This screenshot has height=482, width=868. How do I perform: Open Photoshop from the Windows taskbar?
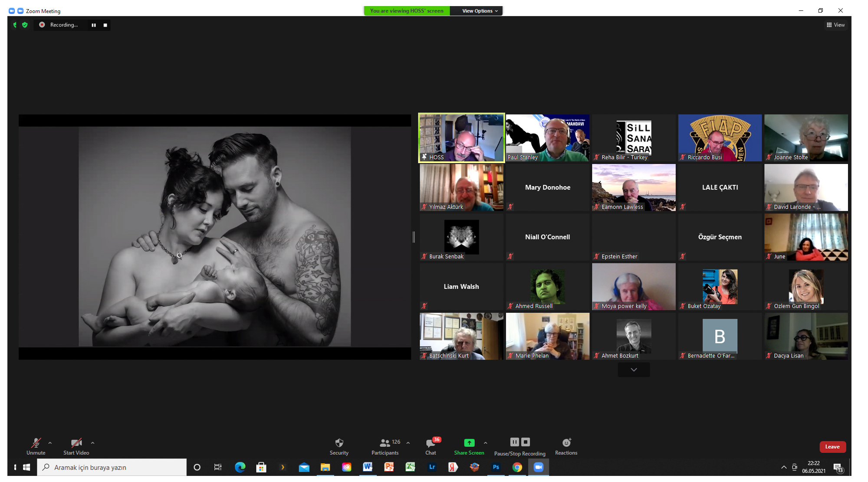coord(496,467)
